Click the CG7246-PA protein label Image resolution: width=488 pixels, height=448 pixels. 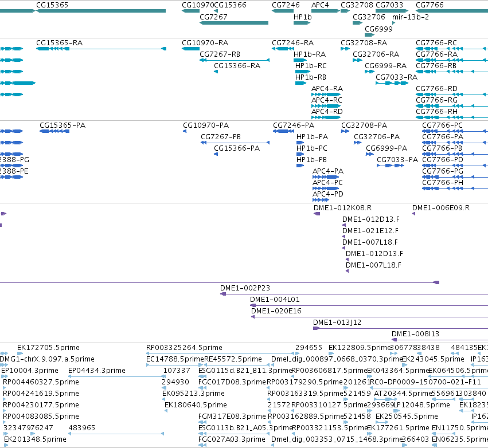pyautogui.click(x=294, y=125)
